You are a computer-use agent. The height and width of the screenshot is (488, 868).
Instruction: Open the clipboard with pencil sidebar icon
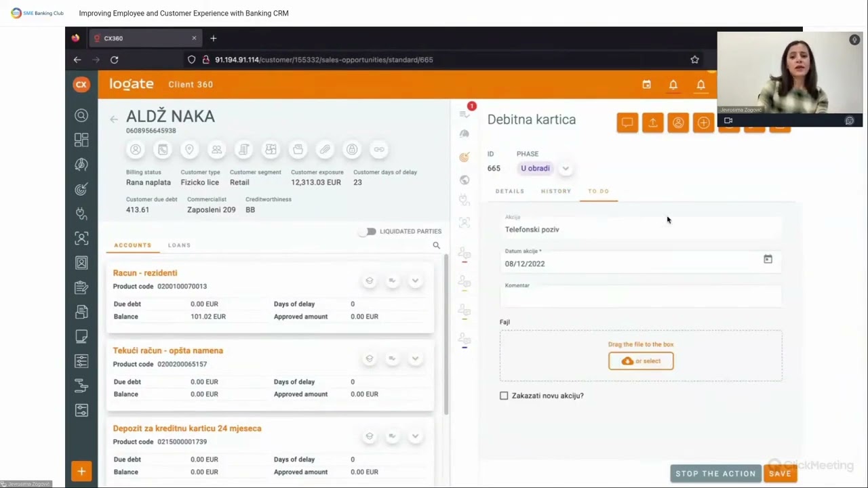tap(81, 287)
